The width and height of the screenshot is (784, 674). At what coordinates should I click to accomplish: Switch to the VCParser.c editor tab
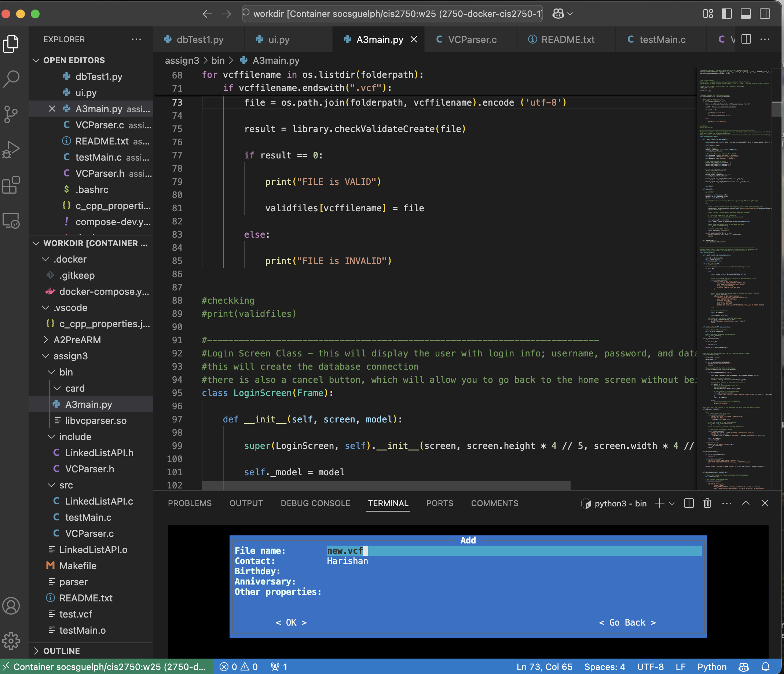(472, 39)
